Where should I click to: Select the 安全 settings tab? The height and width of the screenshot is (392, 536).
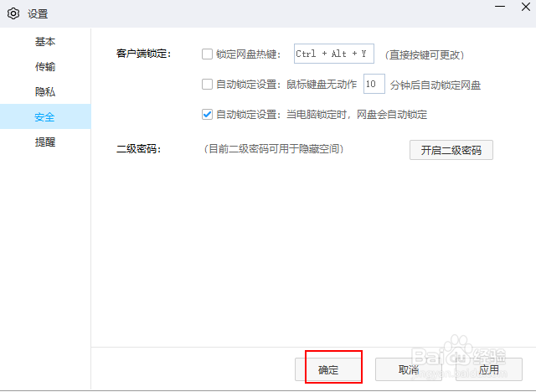pyautogui.click(x=45, y=116)
